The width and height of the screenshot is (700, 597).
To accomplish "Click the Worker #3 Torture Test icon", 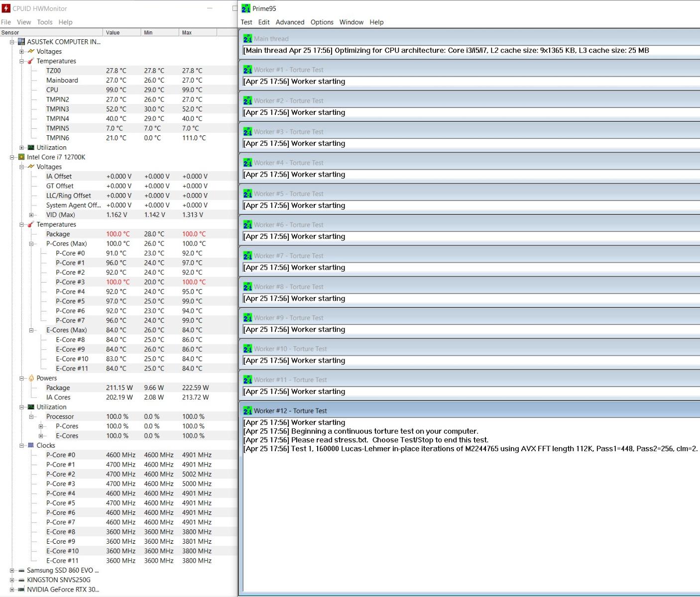I will point(248,131).
